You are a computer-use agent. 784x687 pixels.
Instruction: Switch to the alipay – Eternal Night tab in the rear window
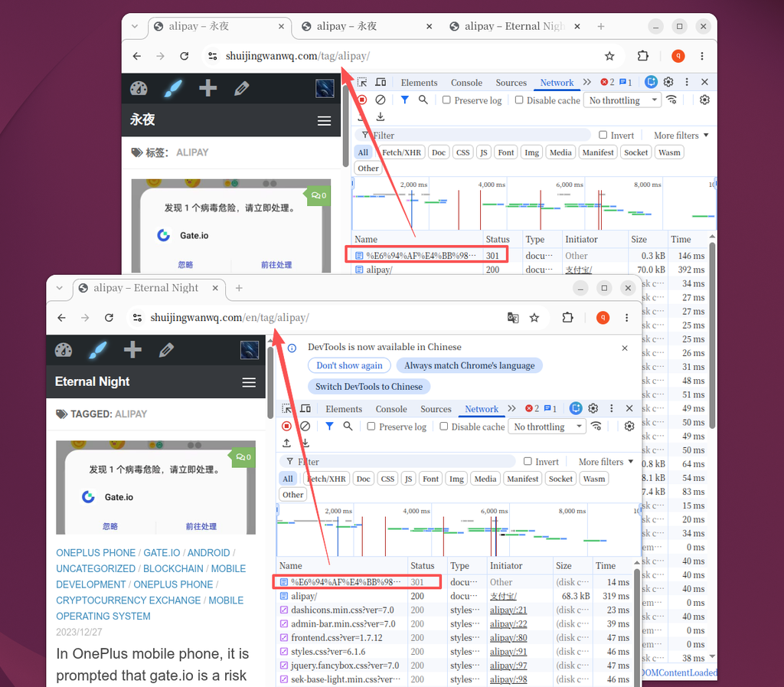(515, 26)
